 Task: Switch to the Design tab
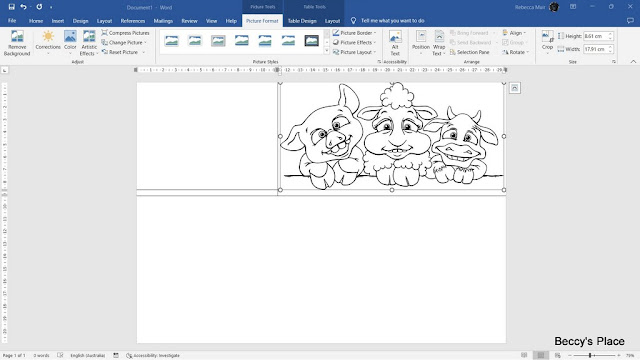click(80, 21)
